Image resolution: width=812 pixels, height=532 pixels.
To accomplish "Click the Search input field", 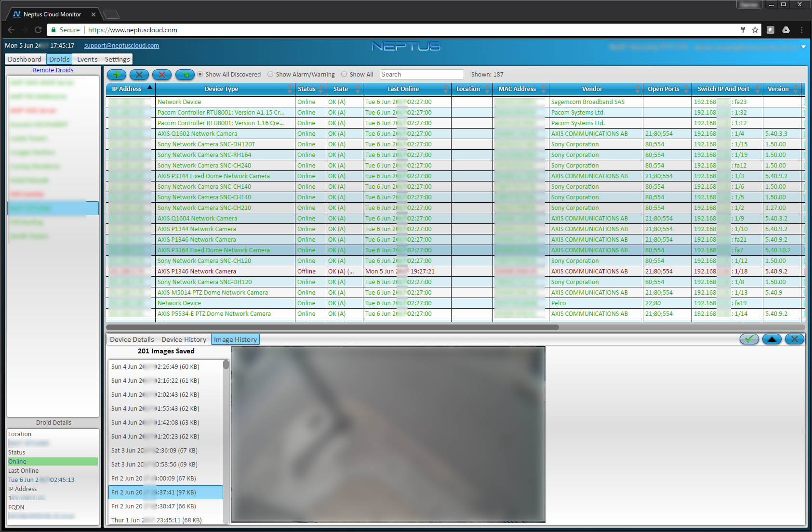I will (422, 74).
